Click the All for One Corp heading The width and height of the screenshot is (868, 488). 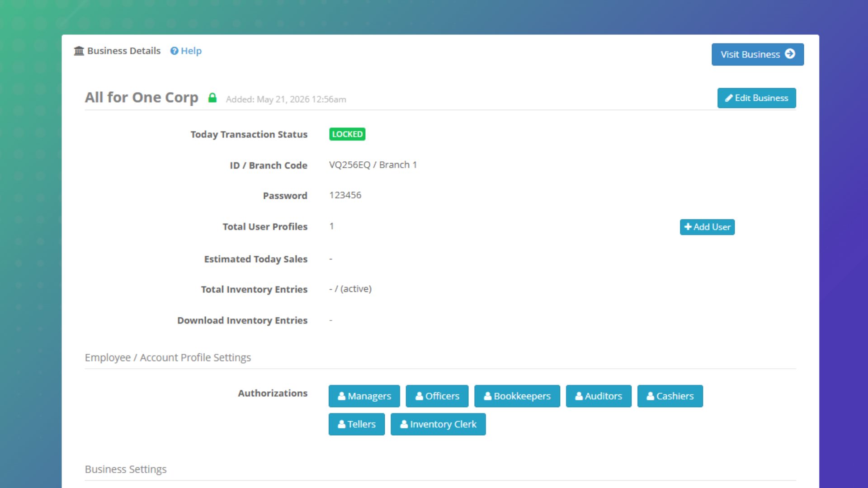pos(142,98)
